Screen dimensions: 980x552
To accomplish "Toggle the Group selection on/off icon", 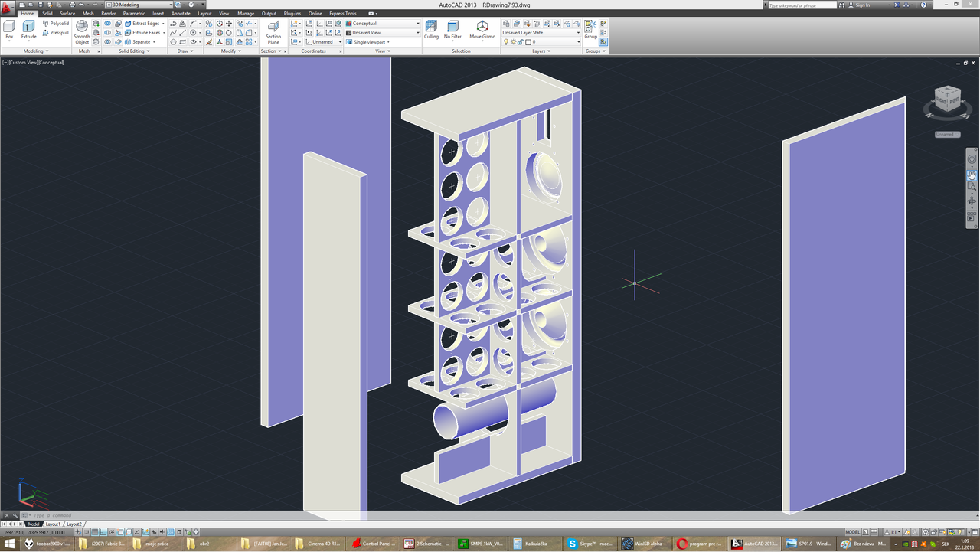I will pos(603,42).
